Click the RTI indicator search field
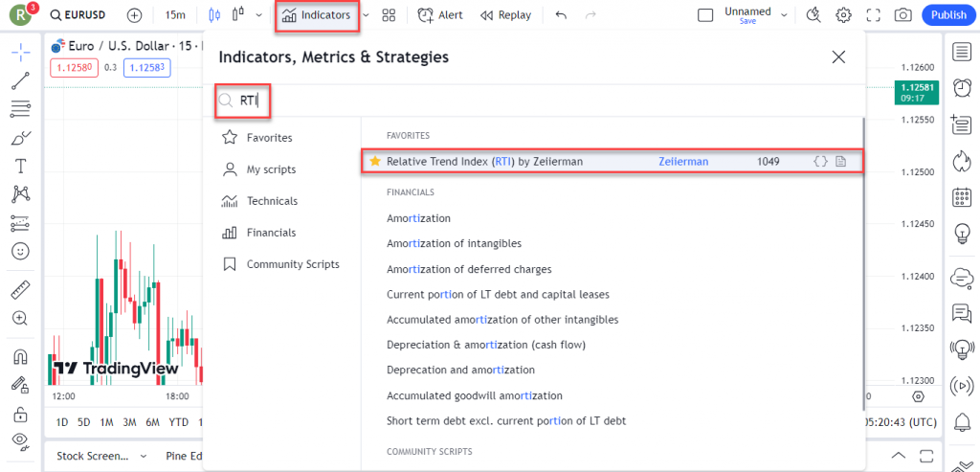The height and width of the screenshot is (472, 980). pos(536,99)
